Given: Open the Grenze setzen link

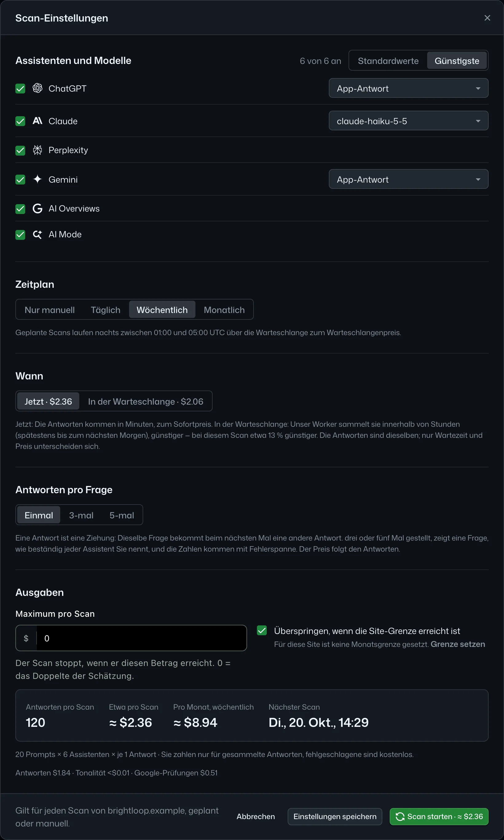Looking at the screenshot, I should tap(458, 644).
